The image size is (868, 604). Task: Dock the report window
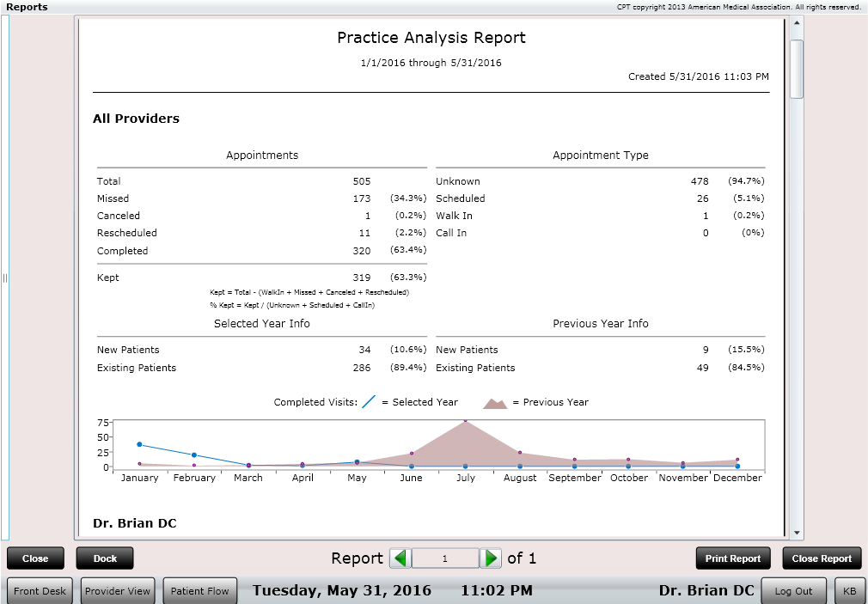tap(104, 558)
